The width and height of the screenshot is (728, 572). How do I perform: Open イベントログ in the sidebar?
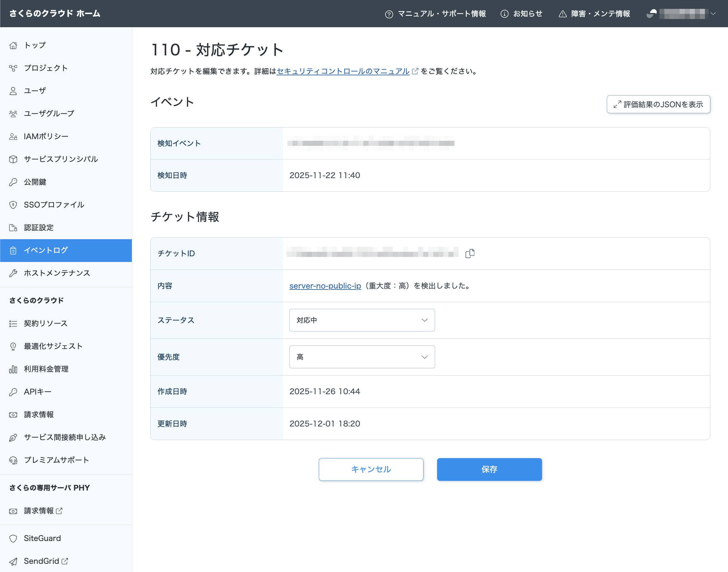click(46, 250)
